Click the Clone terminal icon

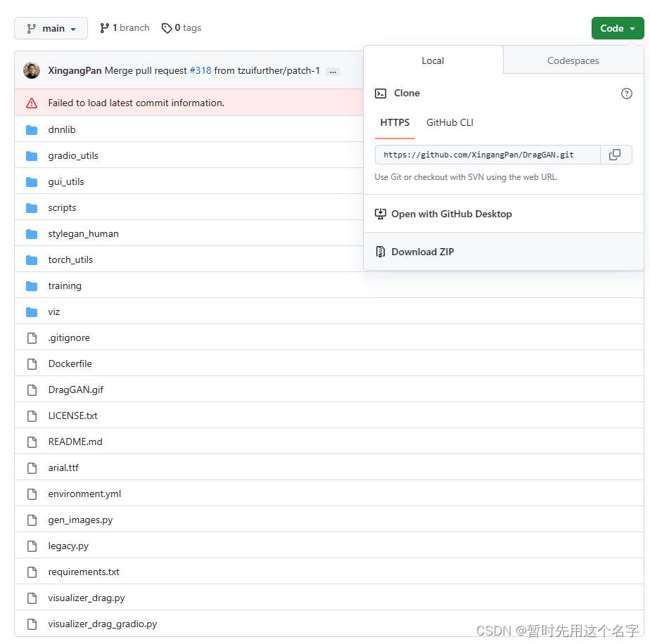[380, 94]
